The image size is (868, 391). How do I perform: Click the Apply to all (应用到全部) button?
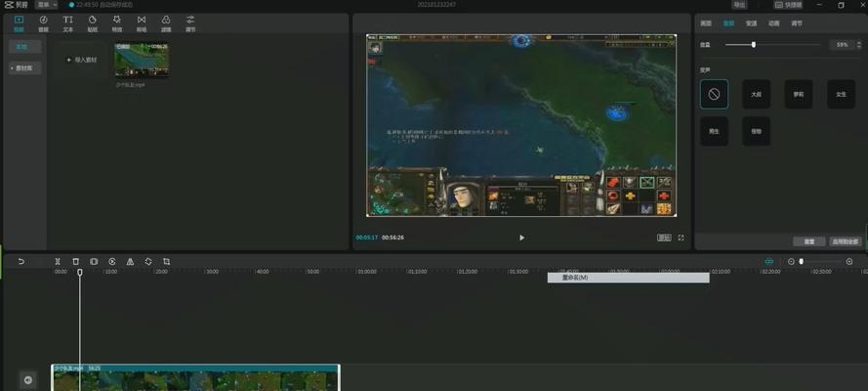(845, 241)
